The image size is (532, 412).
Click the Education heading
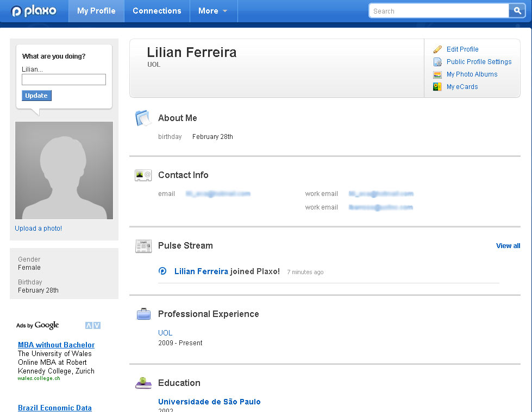point(179,383)
